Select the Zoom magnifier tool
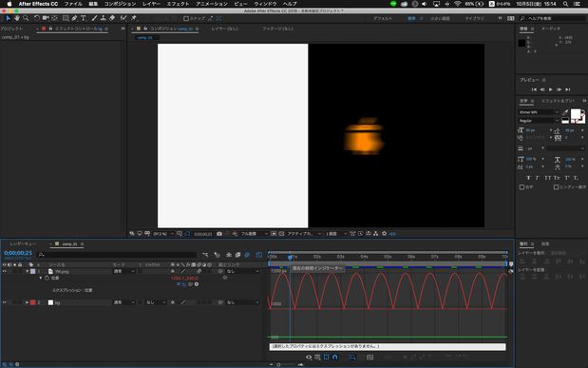The width and height of the screenshot is (588, 368). coord(26,18)
